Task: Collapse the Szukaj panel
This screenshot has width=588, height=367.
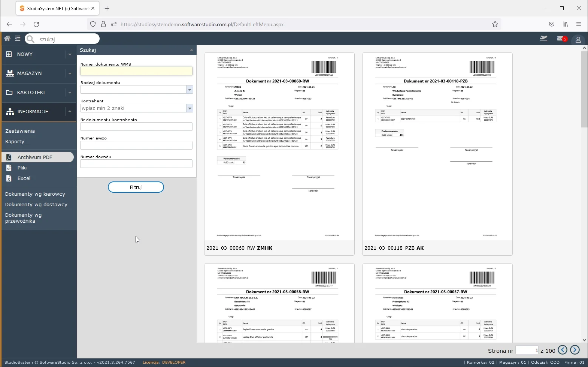Action: pyautogui.click(x=191, y=50)
